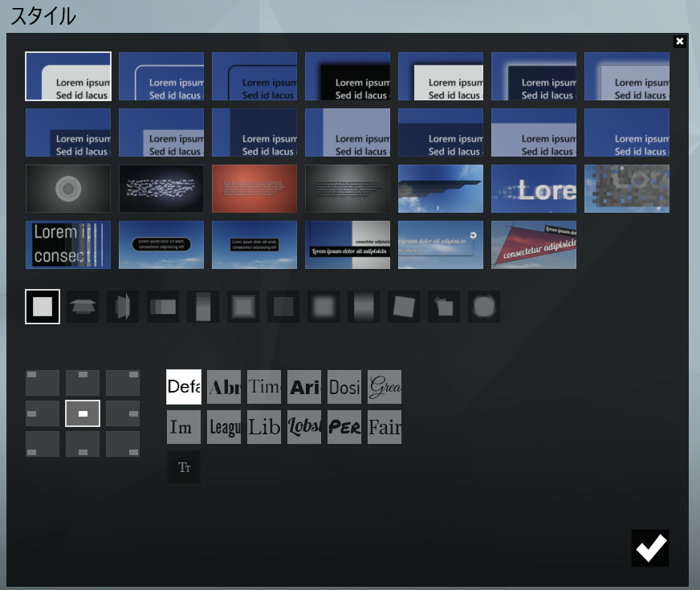Set text position to the center
This screenshot has height=590, width=700.
(x=83, y=413)
